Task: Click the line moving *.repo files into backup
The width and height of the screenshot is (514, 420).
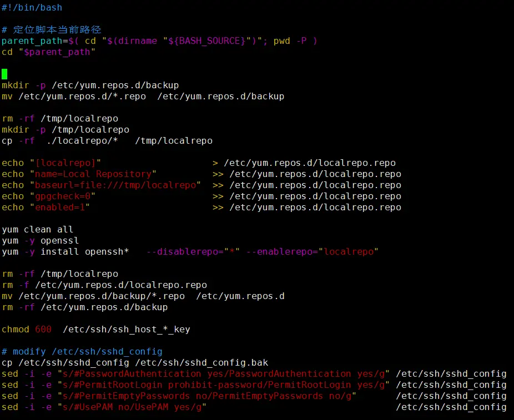Action: click(143, 97)
